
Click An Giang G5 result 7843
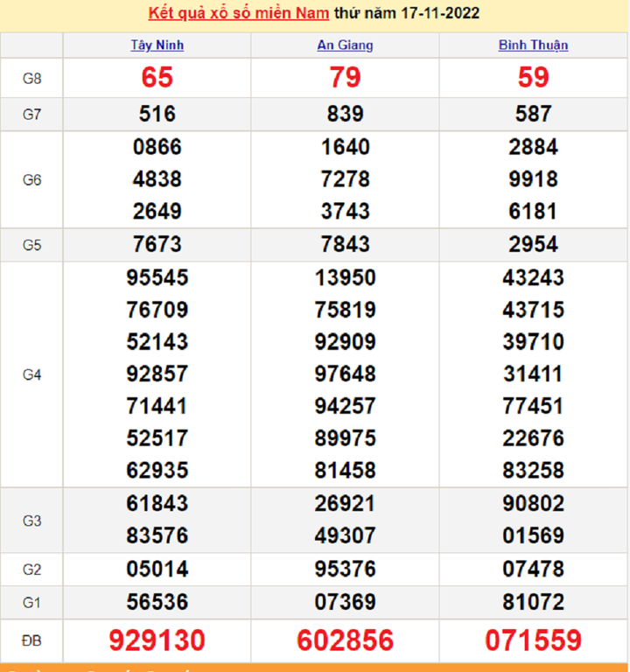tap(345, 244)
